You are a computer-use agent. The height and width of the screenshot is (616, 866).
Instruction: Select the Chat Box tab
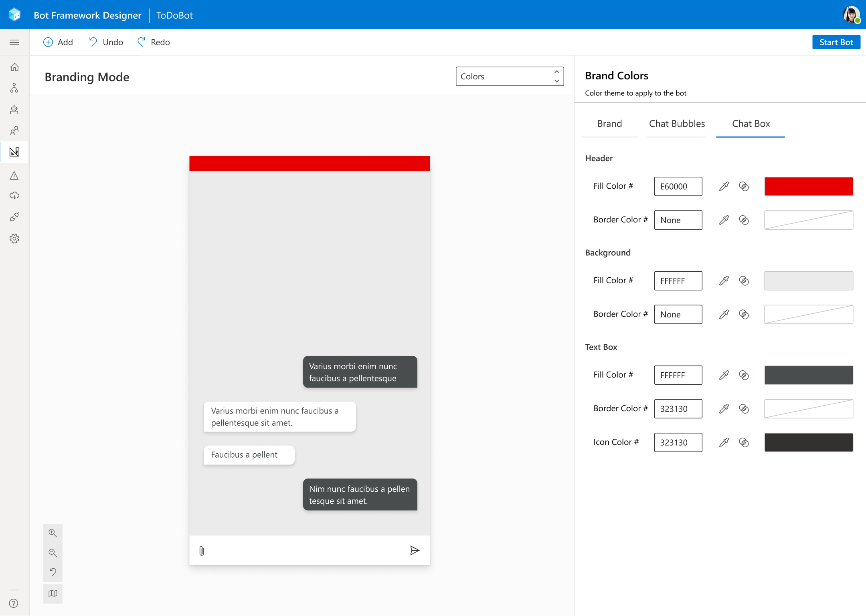pos(751,124)
